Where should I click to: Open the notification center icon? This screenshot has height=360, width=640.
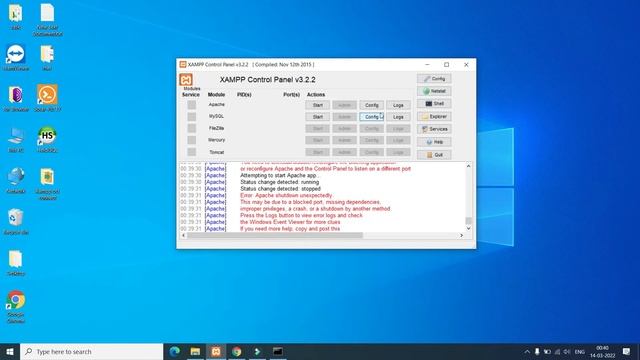tap(627, 351)
